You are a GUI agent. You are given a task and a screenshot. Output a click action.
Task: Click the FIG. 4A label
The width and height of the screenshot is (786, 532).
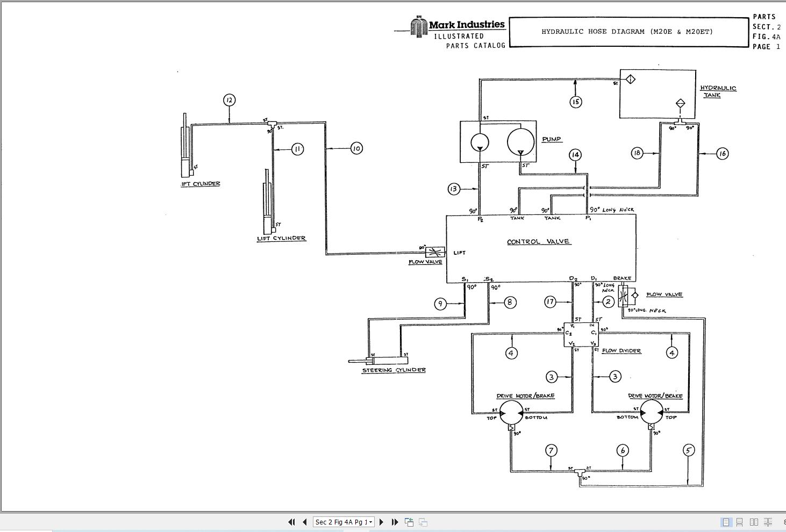pos(766,37)
